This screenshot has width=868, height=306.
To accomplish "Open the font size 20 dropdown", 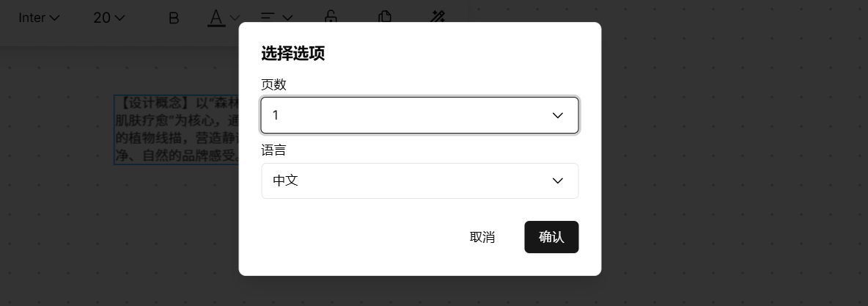I will coord(109,18).
